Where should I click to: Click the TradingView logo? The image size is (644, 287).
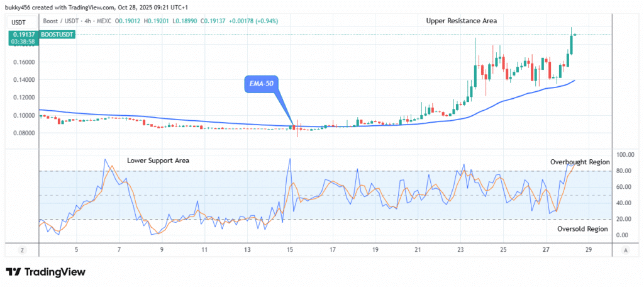[45, 272]
